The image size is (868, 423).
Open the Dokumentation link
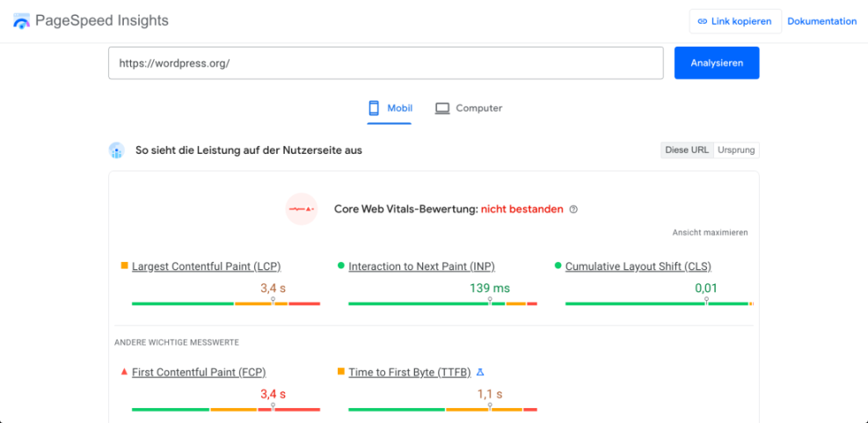822,22
